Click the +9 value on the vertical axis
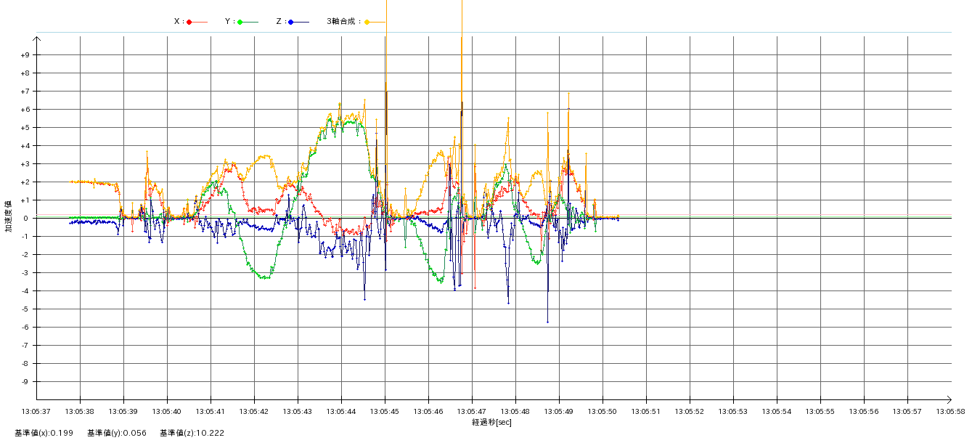The height and width of the screenshot is (443, 980). pyautogui.click(x=25, y=55)
